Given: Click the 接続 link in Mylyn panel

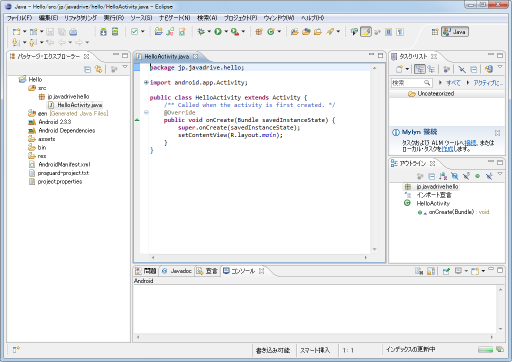Looking at the screenshot, I should click(470, 143).
